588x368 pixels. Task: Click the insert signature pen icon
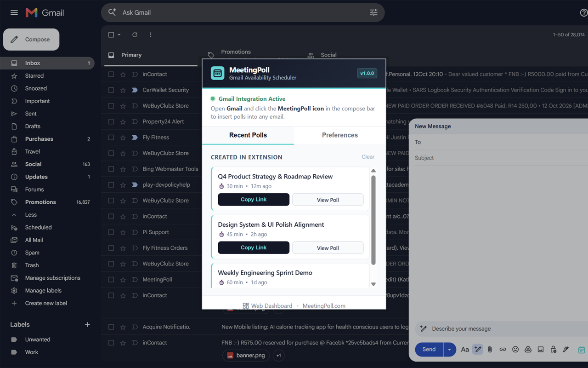566,350
